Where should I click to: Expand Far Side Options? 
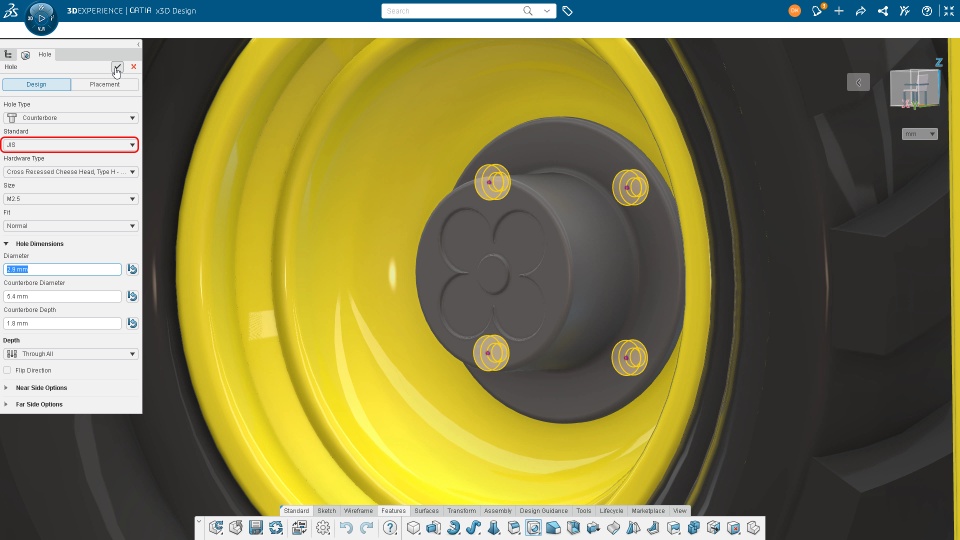(x=6, y=404)
